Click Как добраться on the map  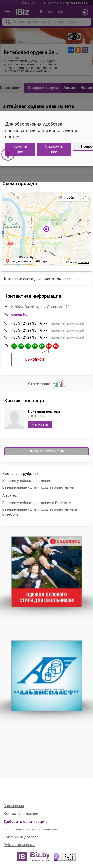coord(19,261)
